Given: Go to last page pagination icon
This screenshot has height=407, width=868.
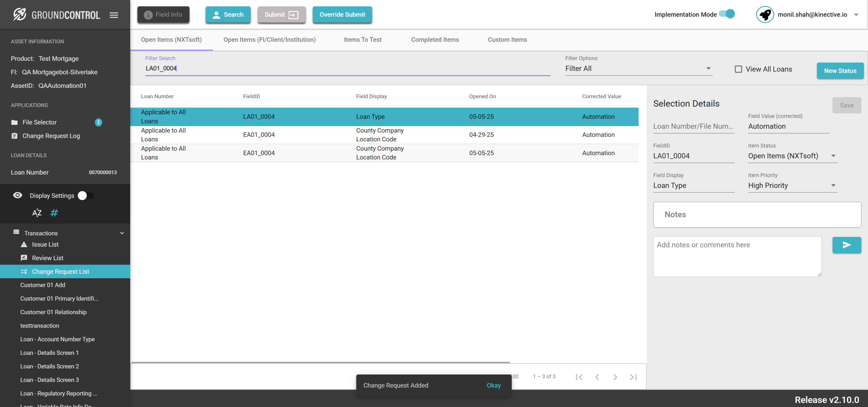Looking at the screenshot, I should click(x=633, y=377).
